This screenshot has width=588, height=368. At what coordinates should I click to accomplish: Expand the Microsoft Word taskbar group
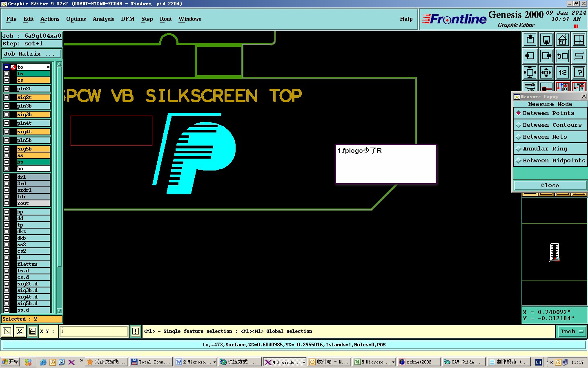(x=214, y=362)
